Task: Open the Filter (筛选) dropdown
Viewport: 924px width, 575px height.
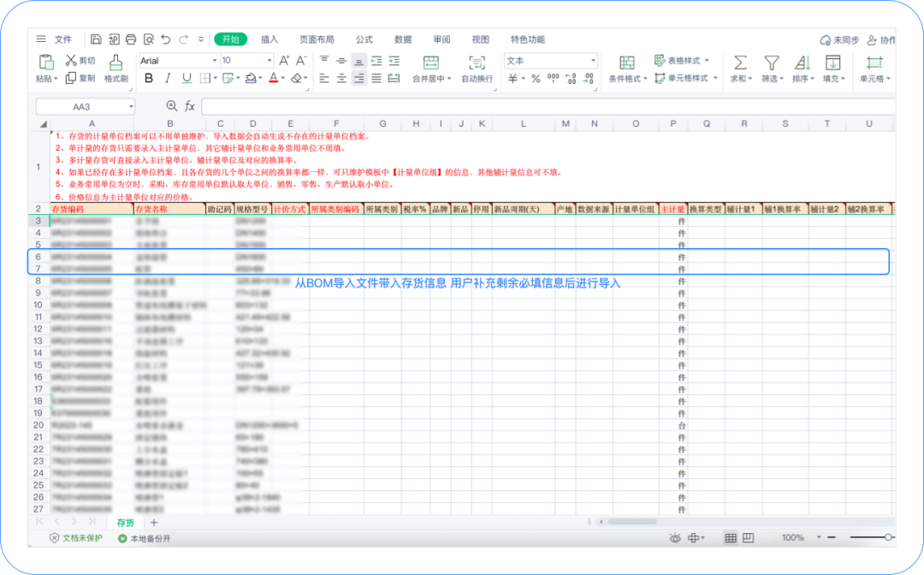Action: point(771,68)
